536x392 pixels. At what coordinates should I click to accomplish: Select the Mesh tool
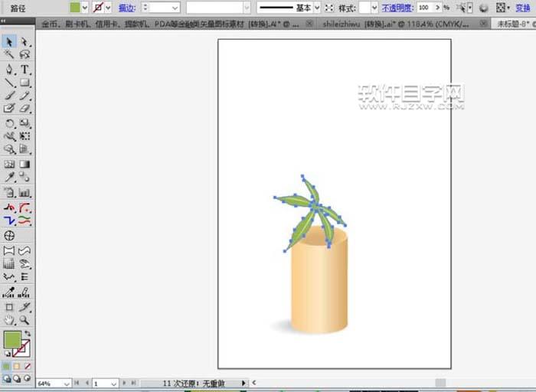[x=9, y=164]
